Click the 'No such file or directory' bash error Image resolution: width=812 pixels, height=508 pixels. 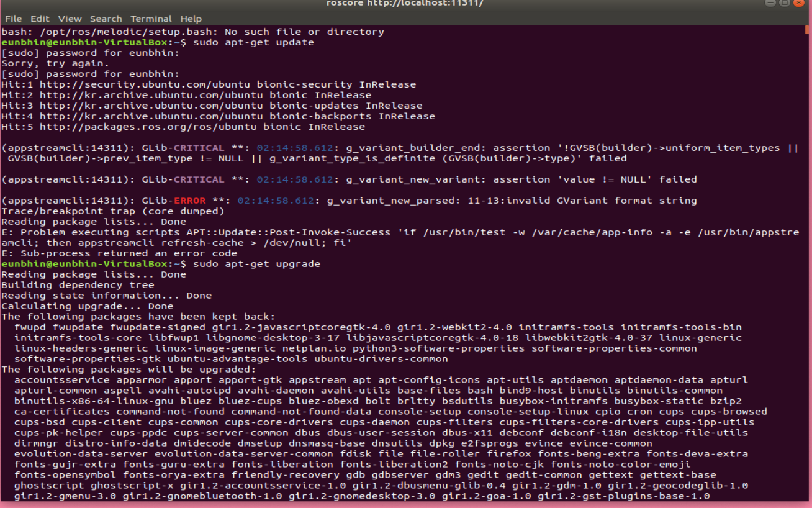(304, 32)
